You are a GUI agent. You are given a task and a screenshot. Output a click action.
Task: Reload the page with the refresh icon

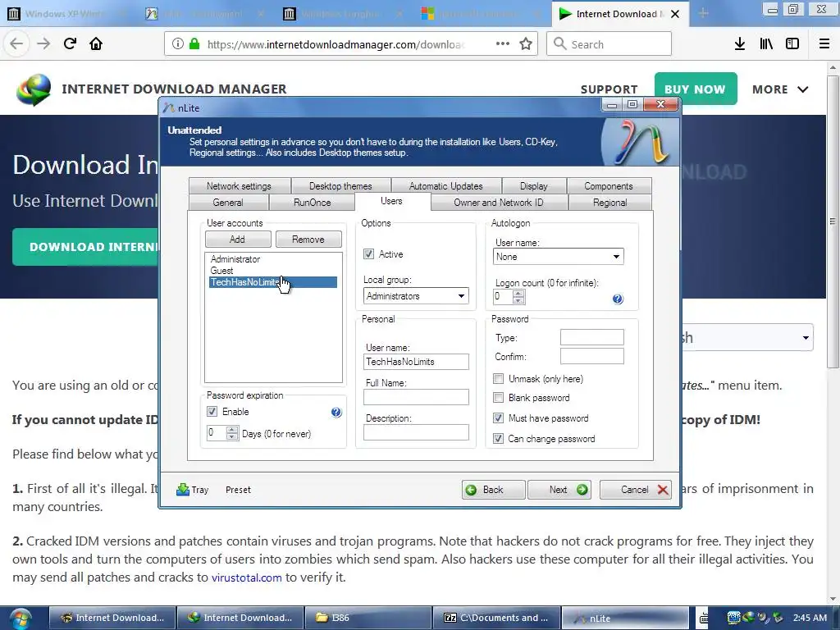pos(70,44)
